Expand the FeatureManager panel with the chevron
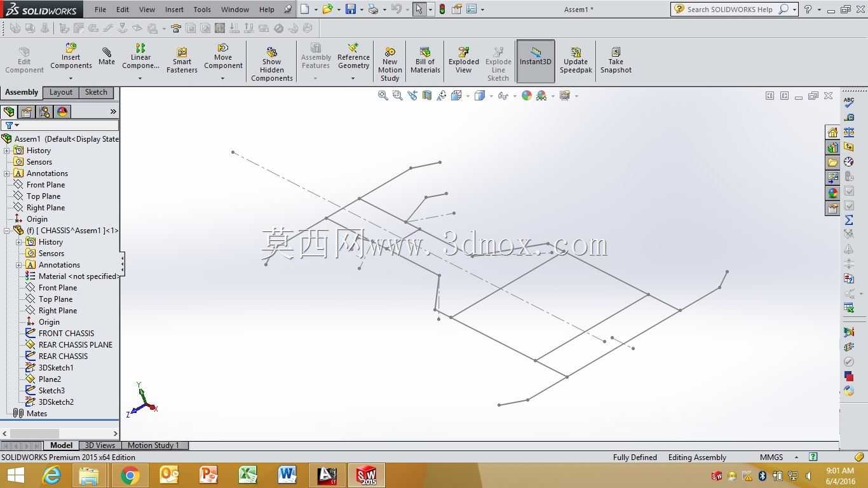 tap(113, 112)
